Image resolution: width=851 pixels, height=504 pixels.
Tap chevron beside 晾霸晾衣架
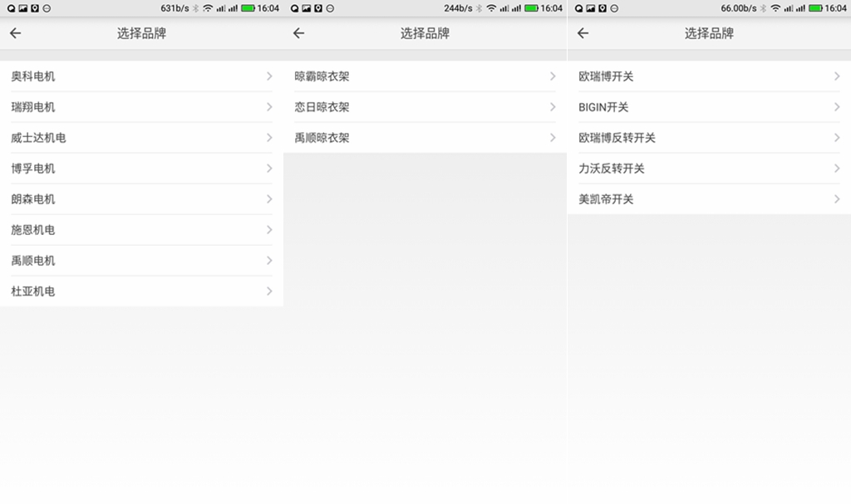click(x=553, y=76)
